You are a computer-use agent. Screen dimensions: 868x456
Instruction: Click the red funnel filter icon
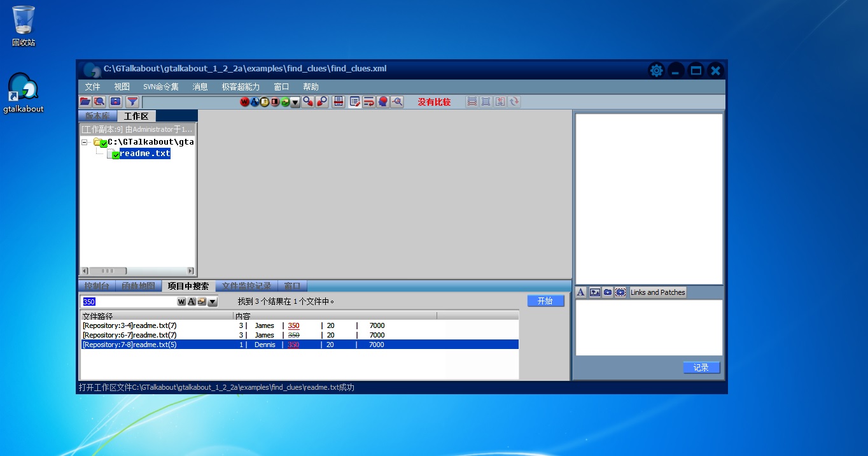[132, 101]
